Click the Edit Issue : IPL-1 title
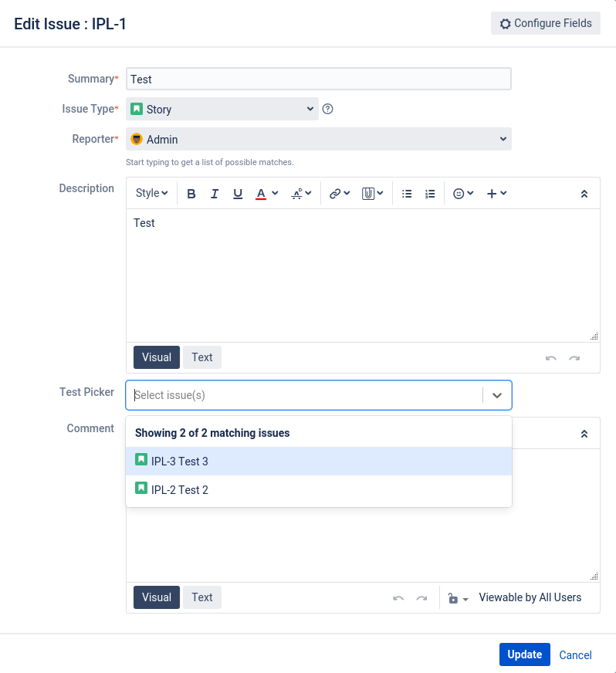 [70, 24]
